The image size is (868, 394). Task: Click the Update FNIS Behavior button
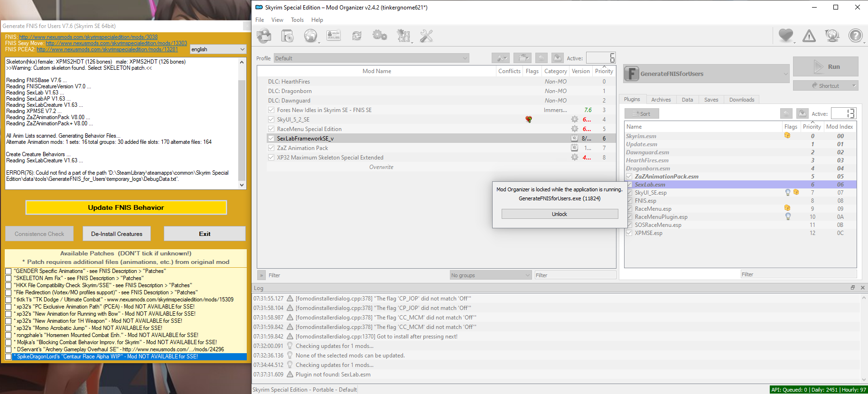coord(126,207)
